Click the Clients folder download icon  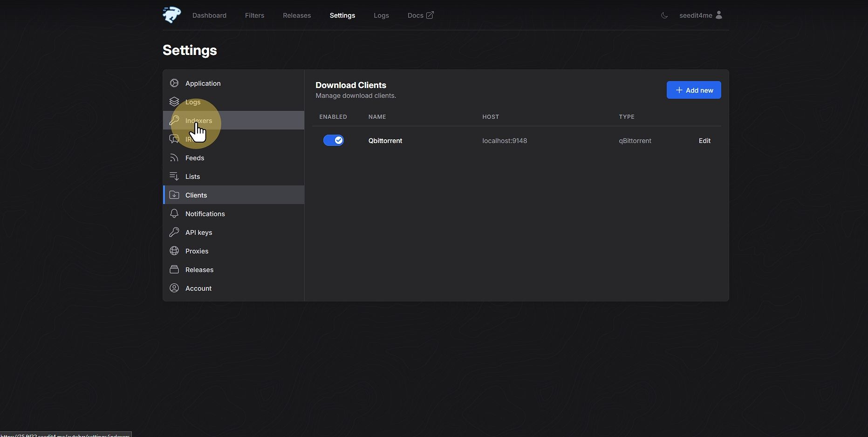174,195
